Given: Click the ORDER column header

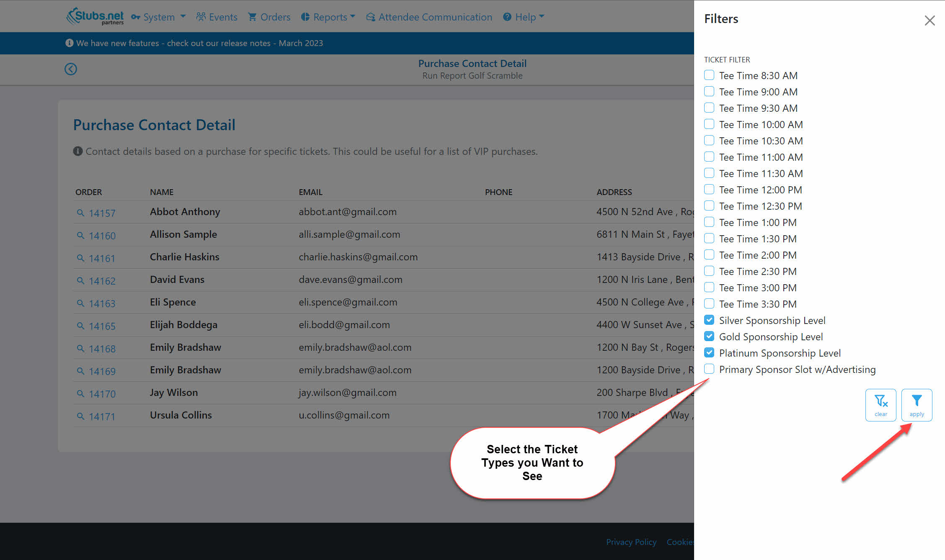Looking at the screenshot, I should (88, 192).
